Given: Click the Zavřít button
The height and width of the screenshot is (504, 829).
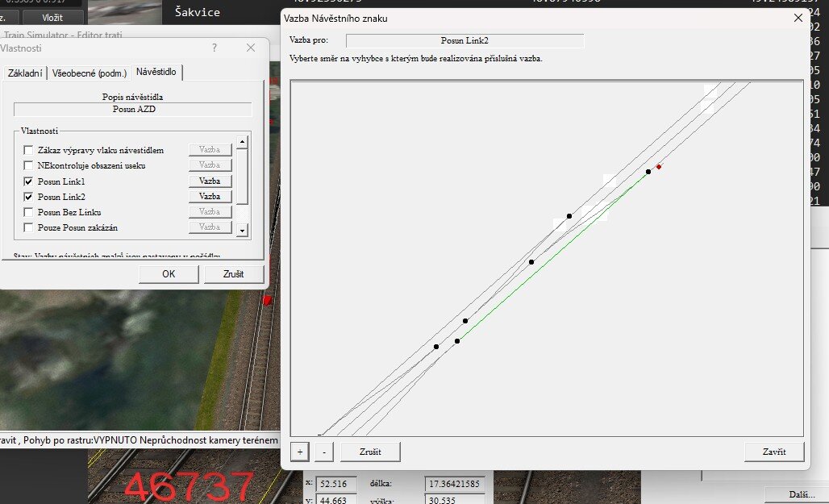Looking at the screenshot, I should coord(774,452).
